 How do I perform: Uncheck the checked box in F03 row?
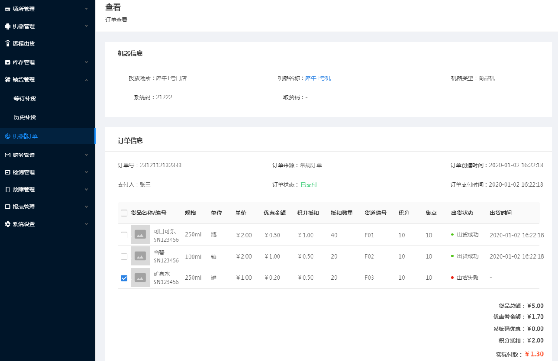coord(124,278)
